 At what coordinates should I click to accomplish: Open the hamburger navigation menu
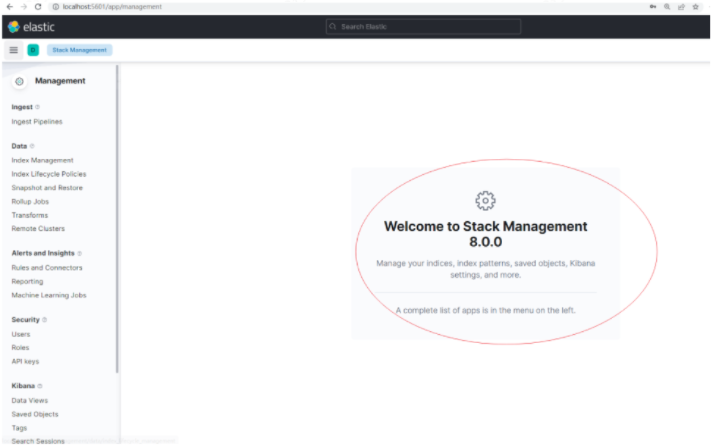click(14, 50)
